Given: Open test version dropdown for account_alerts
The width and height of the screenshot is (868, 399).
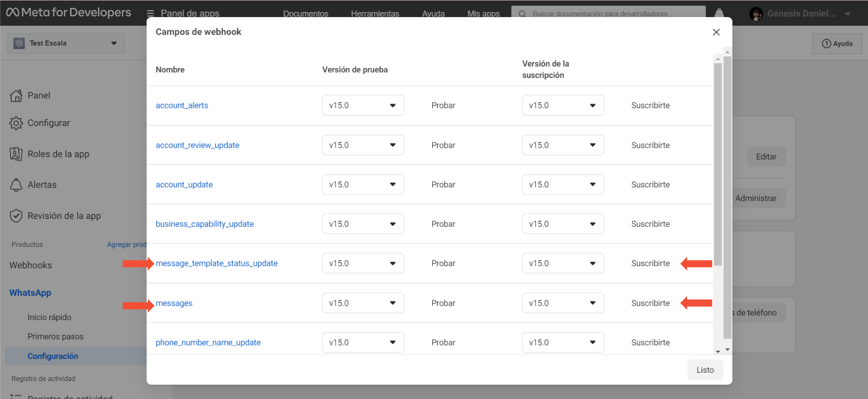Looking at the screenshot, I should [363, 105].
